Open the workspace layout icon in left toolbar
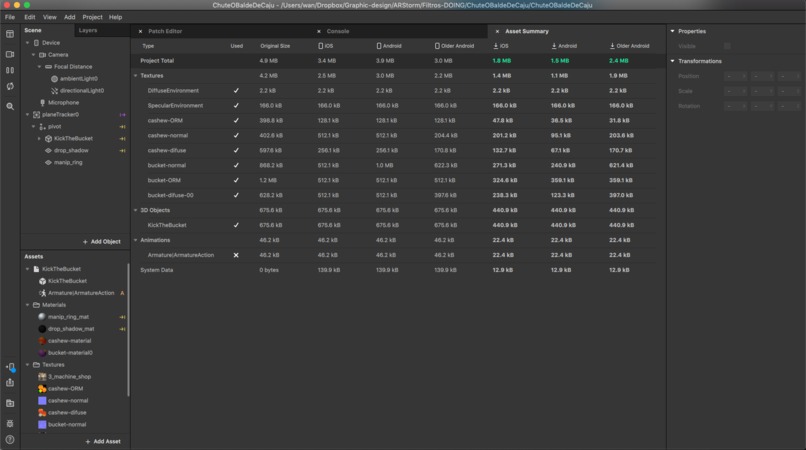The height and width of the screenshot is (450, 806). (10, 34)
